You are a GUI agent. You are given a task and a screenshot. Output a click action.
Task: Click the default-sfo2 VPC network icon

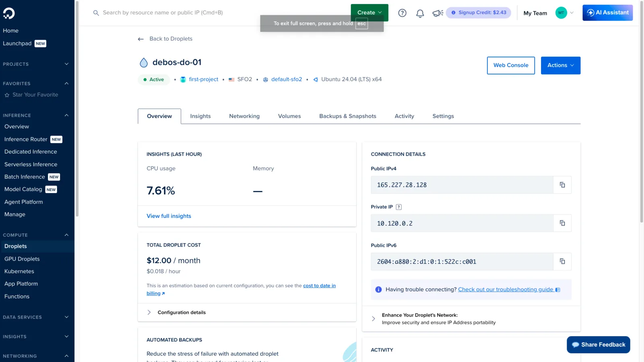click(266, 80)
